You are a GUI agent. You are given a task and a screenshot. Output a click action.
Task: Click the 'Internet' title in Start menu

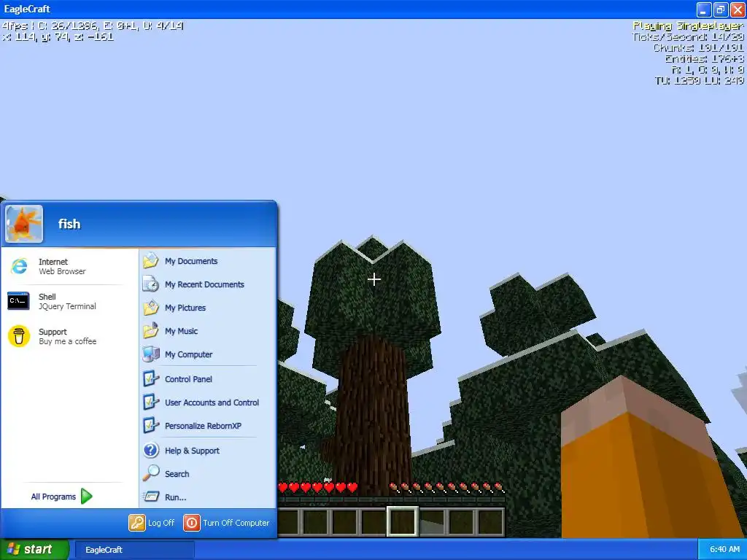[x=53, y=262]
